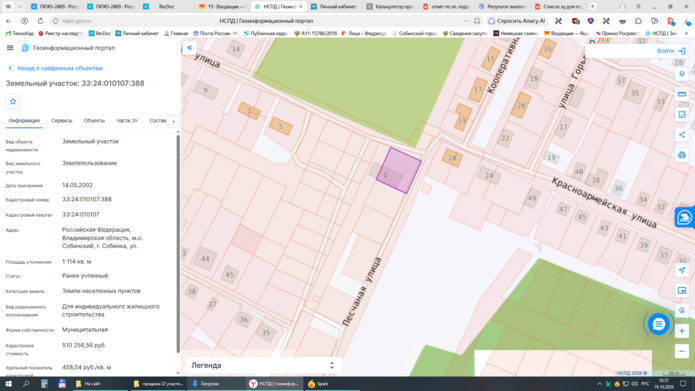Center the map on my location

(682, 270)
